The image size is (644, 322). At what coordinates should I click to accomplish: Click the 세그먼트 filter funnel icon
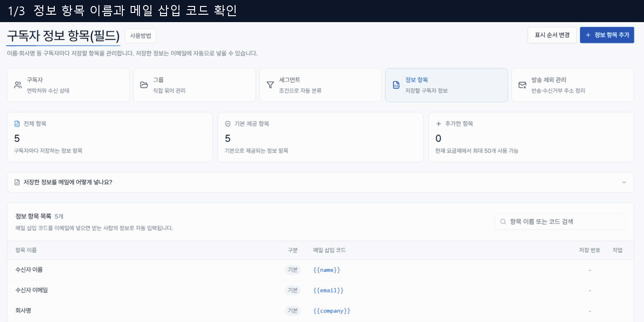[270, 85]
